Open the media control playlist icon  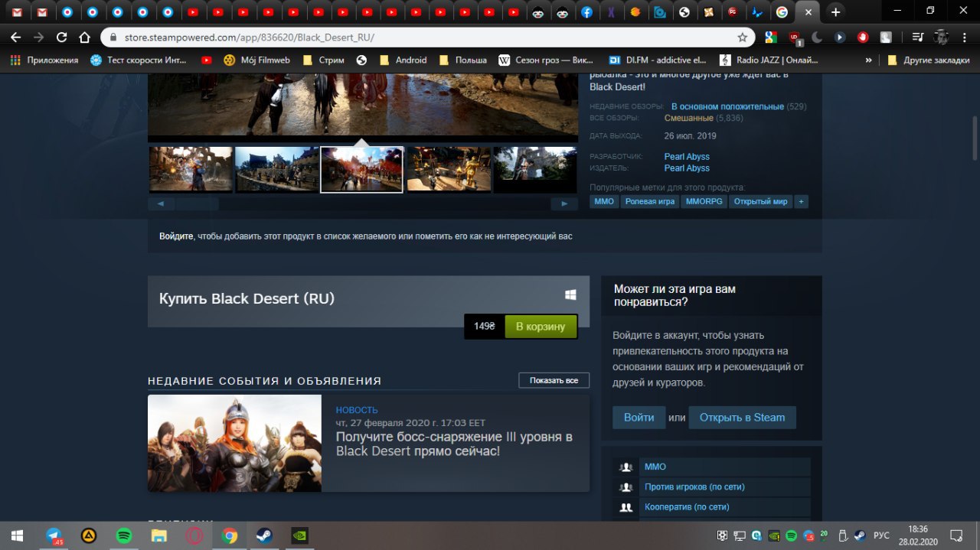click(x=917, y=37)
